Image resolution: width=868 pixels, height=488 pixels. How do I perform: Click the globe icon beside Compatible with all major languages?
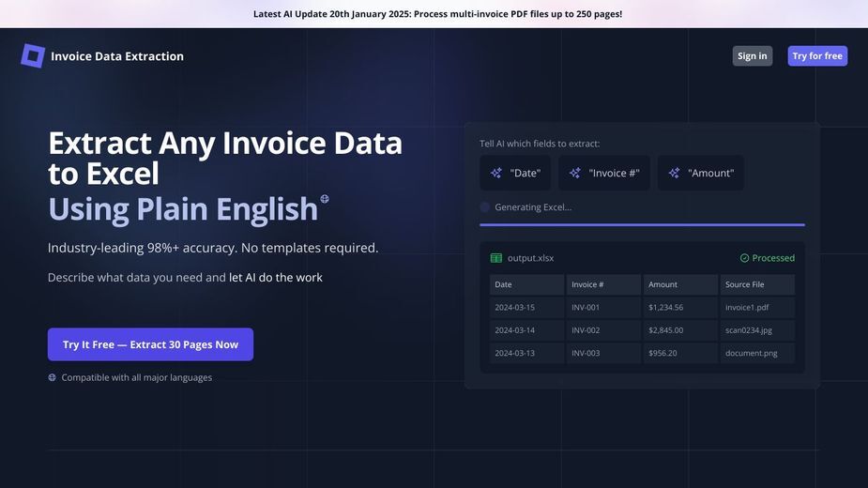click(x=52, y=377)
